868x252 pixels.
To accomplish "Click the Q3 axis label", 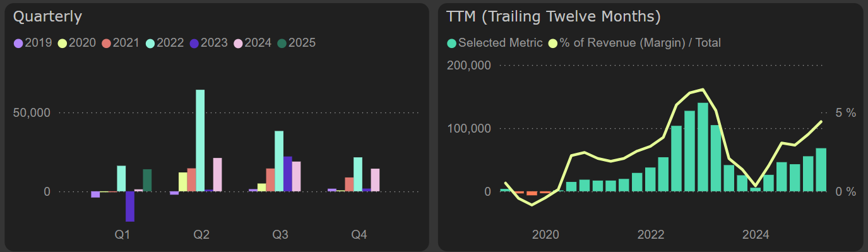I will [x=280, y=235].
